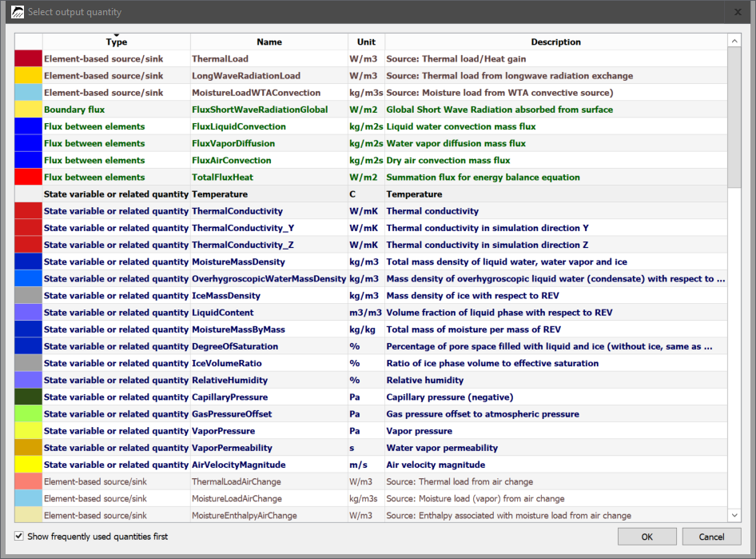Select MoistureMassDensity entry
756x559 pixels.
269,262
